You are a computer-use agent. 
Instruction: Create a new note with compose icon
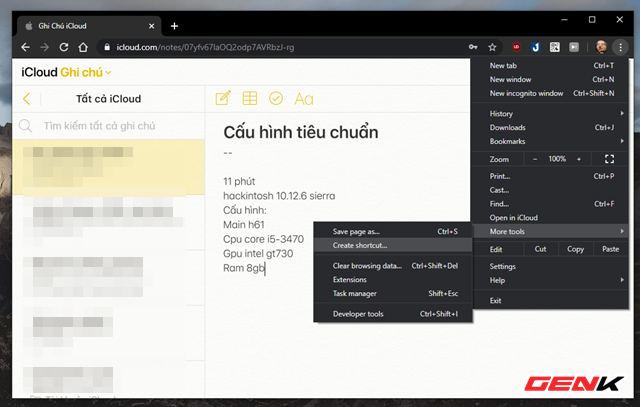point(223,98)
